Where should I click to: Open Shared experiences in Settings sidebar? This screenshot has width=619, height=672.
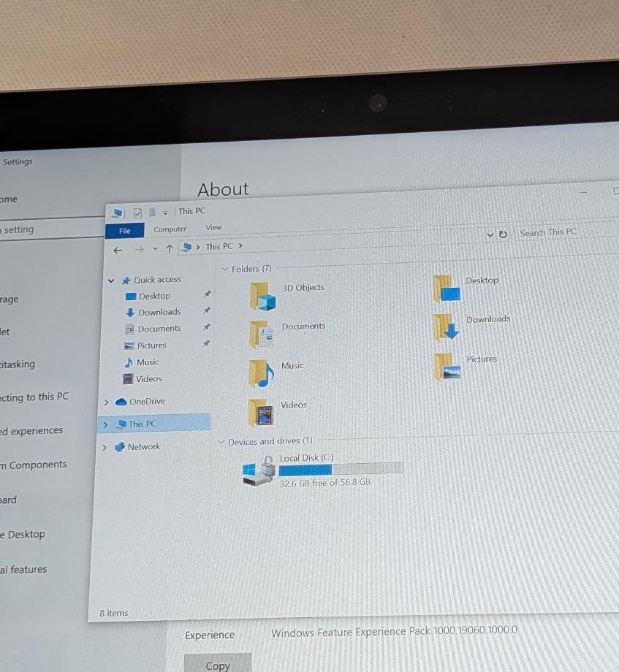click(x=31, y=431)
